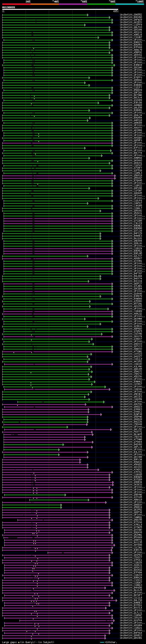
Task: Click hit label UniRef100_C3ZFF9
Action: (131, 25)
